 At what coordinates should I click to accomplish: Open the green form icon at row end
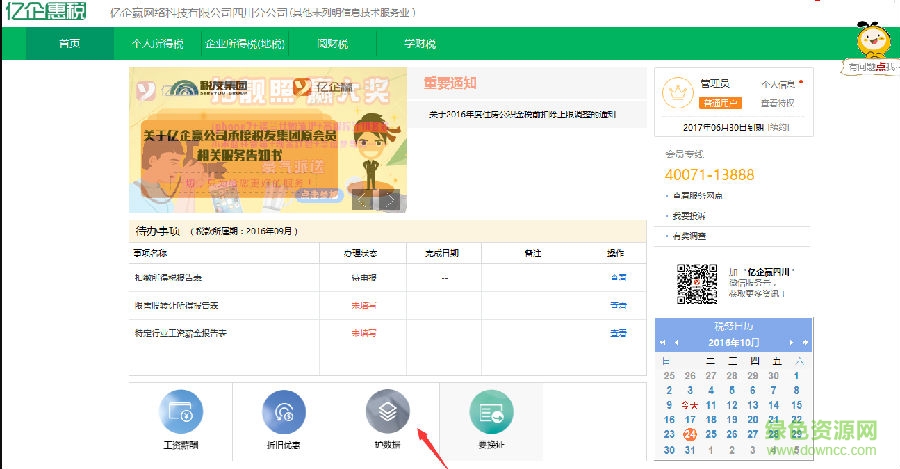click(491, 411)
